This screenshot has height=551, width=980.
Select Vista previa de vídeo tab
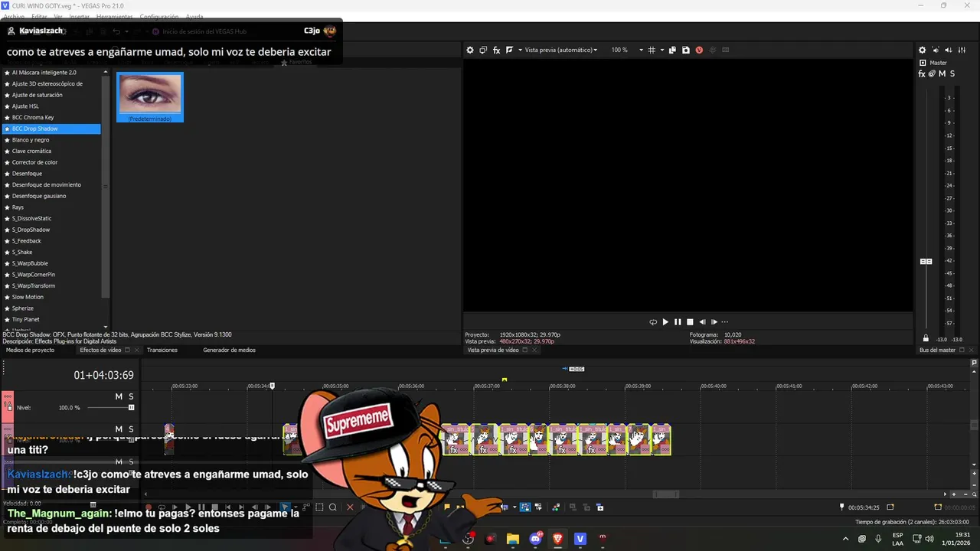click(x=493, y=350)
